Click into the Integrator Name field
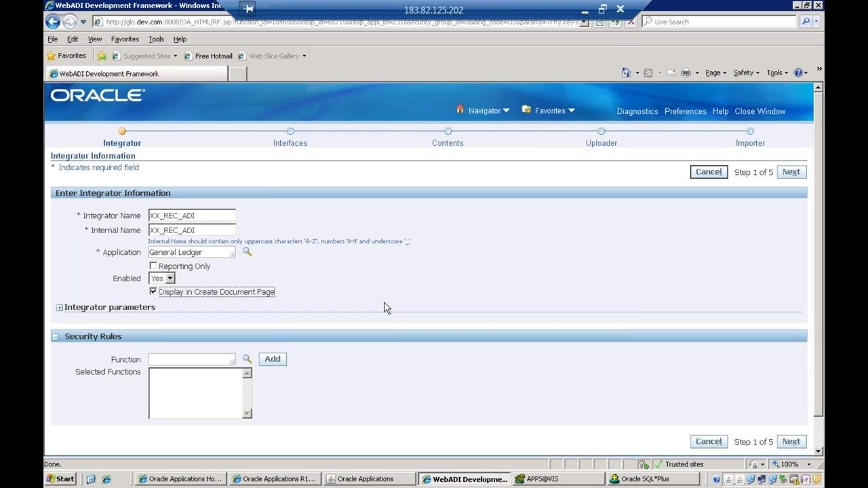Viewport: 868px width, 488px height. pos(192,216)
